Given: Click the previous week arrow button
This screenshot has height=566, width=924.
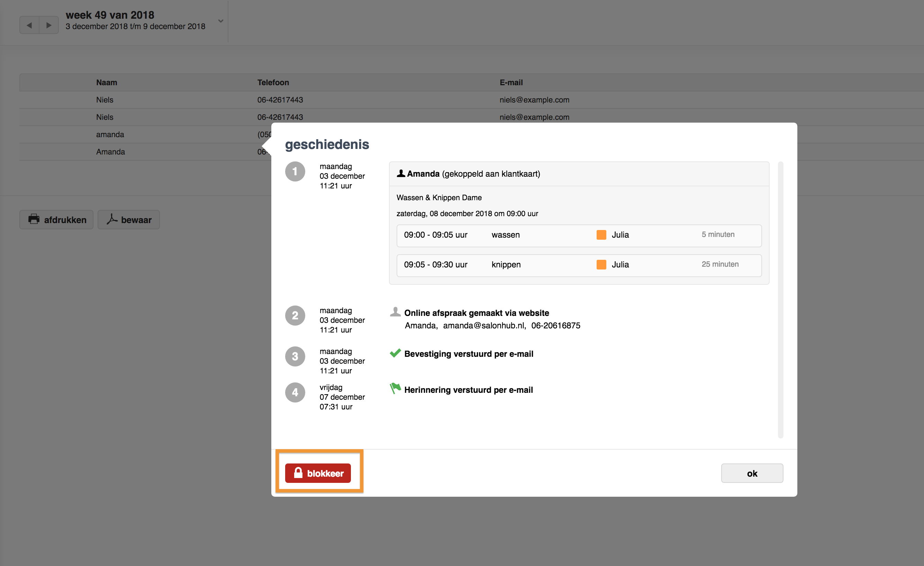Looking at the screenshot, I should [x=29, y=25].
